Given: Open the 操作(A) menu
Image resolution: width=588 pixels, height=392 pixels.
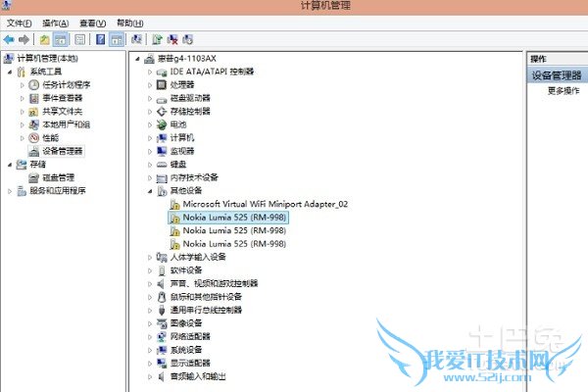Looking at the screenshot, I should point(56,24).
